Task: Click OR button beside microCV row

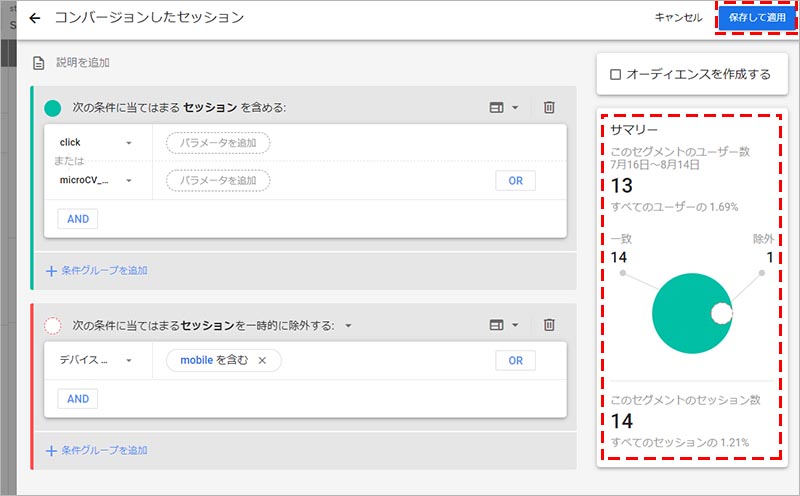Action: point(515,181)
